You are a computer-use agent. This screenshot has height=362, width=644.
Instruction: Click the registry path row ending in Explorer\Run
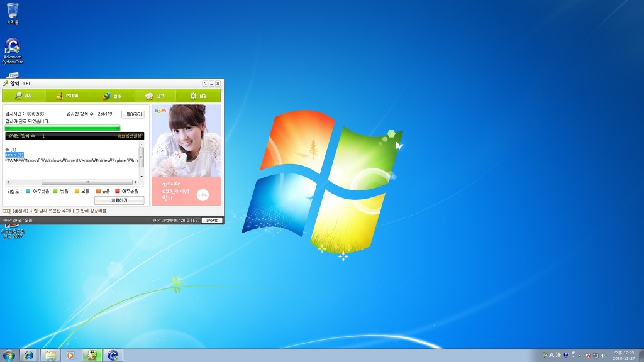pyautogui.click(x=72, y=160)
